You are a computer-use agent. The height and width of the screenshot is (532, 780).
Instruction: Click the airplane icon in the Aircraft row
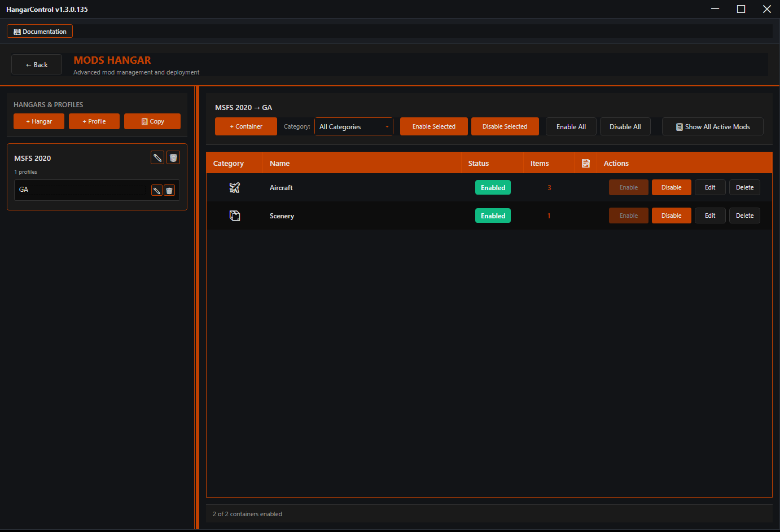click(234, 187)
